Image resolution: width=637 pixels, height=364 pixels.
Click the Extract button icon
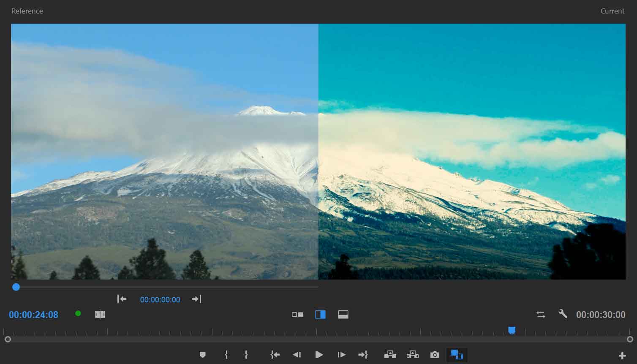click(x=413, y=355)
